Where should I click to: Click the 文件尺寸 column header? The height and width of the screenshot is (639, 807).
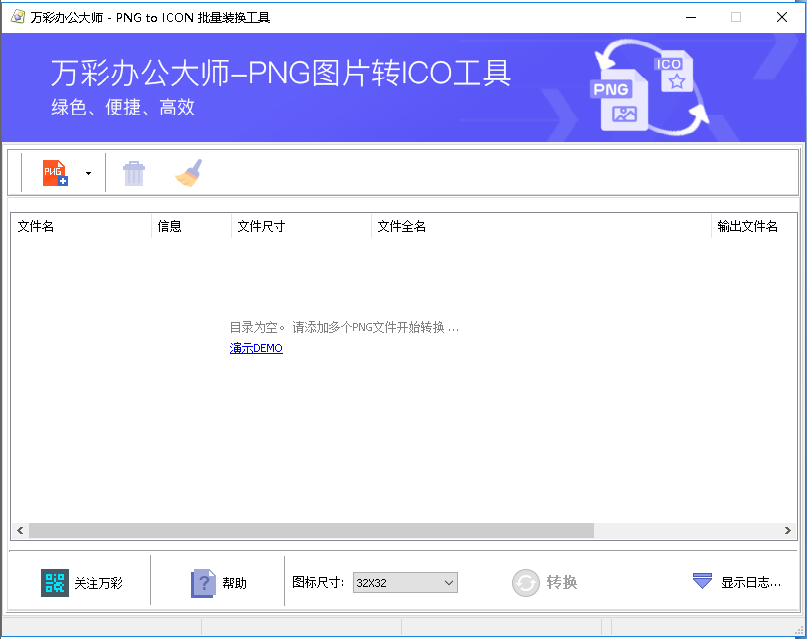point(300,226)
